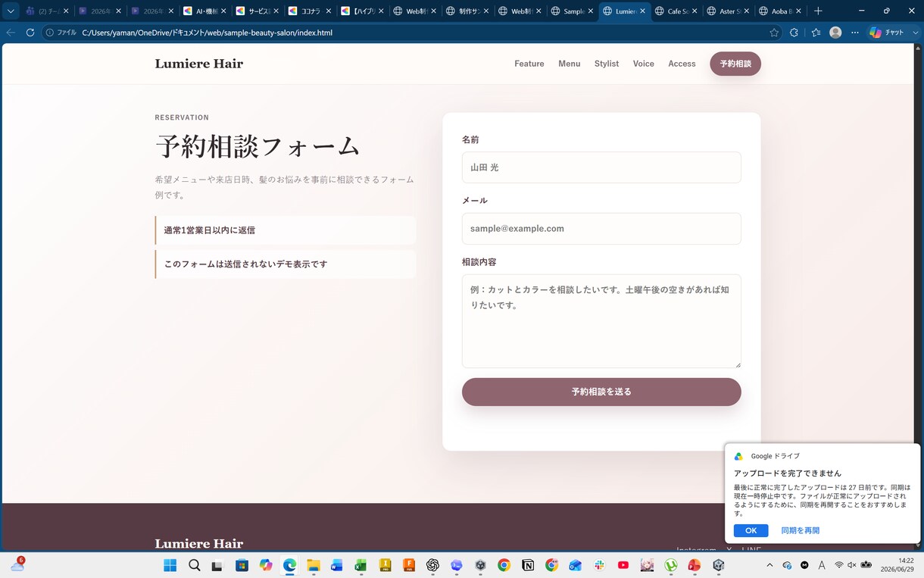Open Outlook from taskbar
This screenshot has width=924, height=578.
576,565
